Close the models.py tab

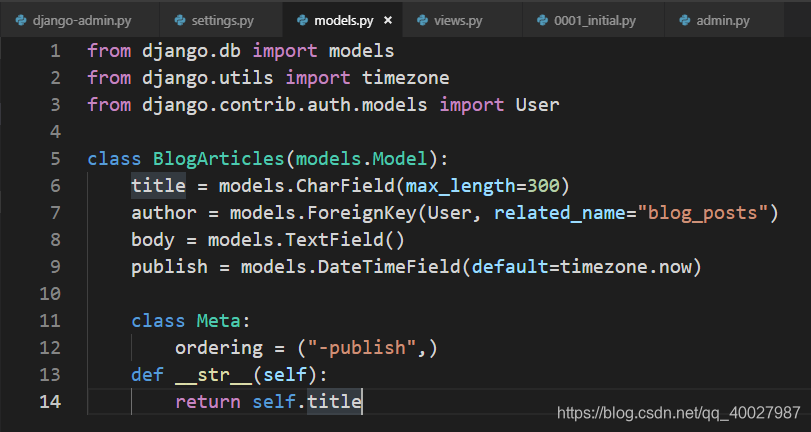(388, 21)
